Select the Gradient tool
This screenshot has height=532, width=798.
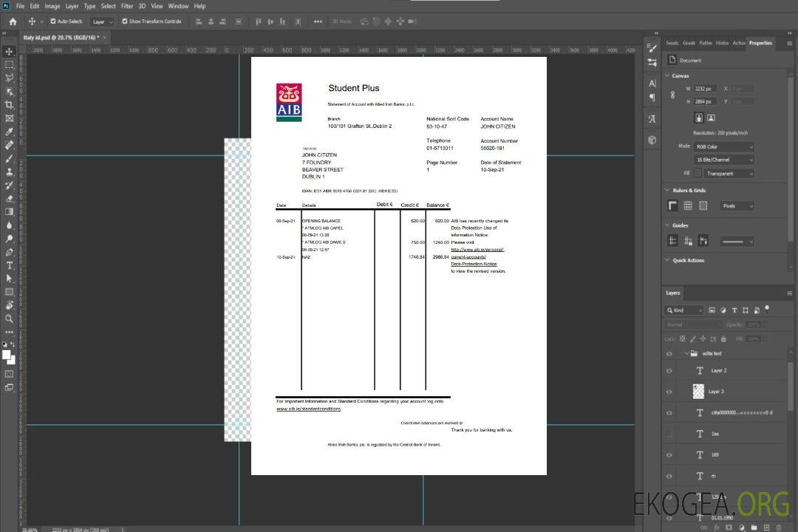[x=9, y=212]
